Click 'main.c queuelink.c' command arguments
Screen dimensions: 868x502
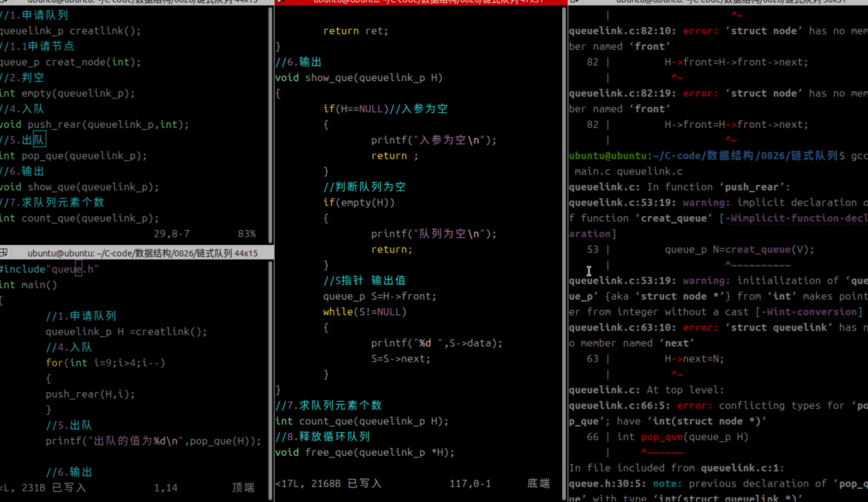628,171
